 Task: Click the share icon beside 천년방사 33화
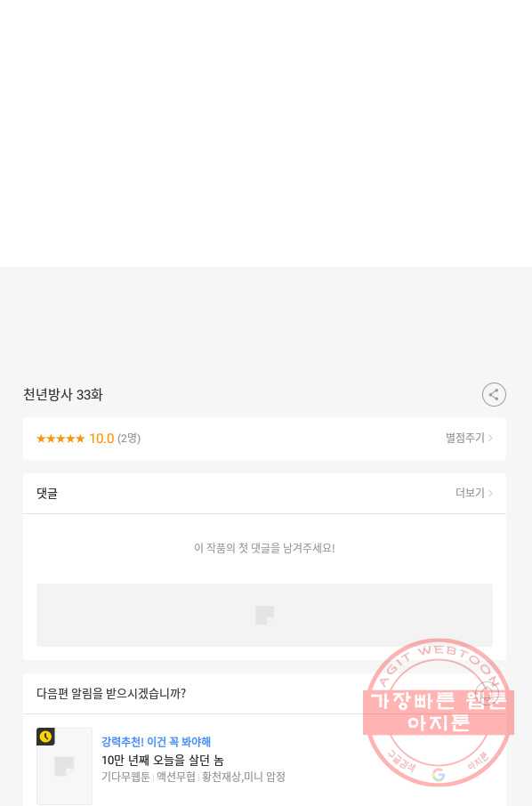click(494, 395)
